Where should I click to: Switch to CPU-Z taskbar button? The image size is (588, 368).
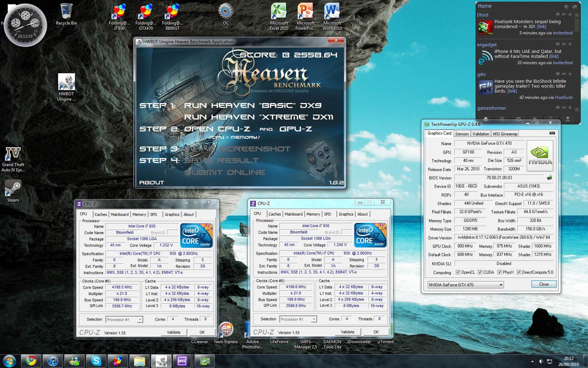[x=182, y=361]
